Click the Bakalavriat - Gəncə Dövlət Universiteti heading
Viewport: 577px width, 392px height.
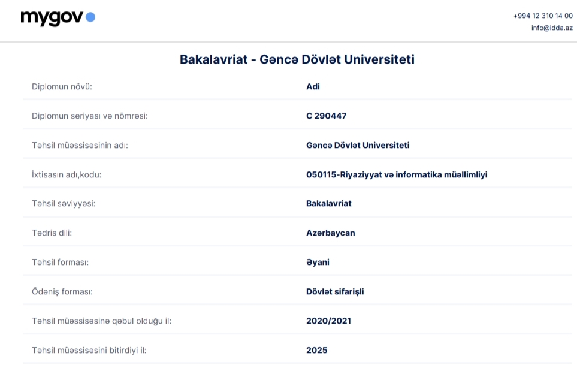pyautogui.click(x=297, y=59)
